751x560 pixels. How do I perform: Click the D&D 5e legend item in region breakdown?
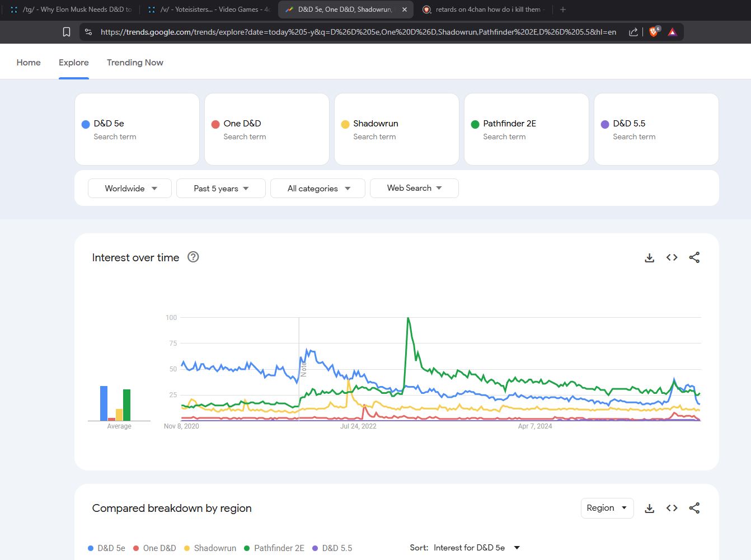coord(106,548)
